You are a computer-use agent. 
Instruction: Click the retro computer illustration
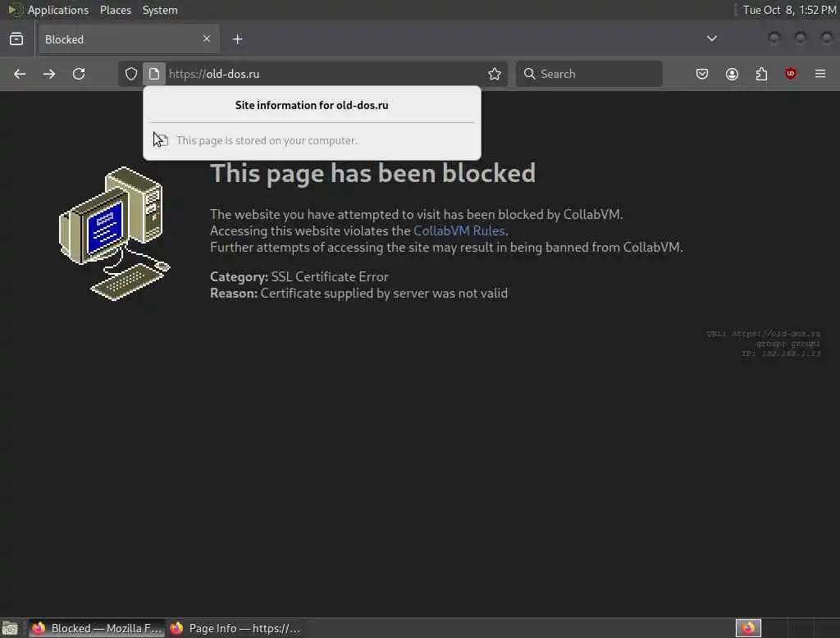pyautogui.click(x=115, y=234)
